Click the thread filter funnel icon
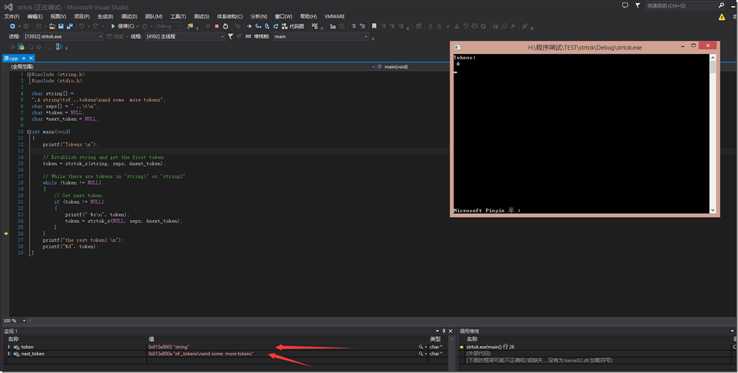738x373 pixels. coord(231,36)
